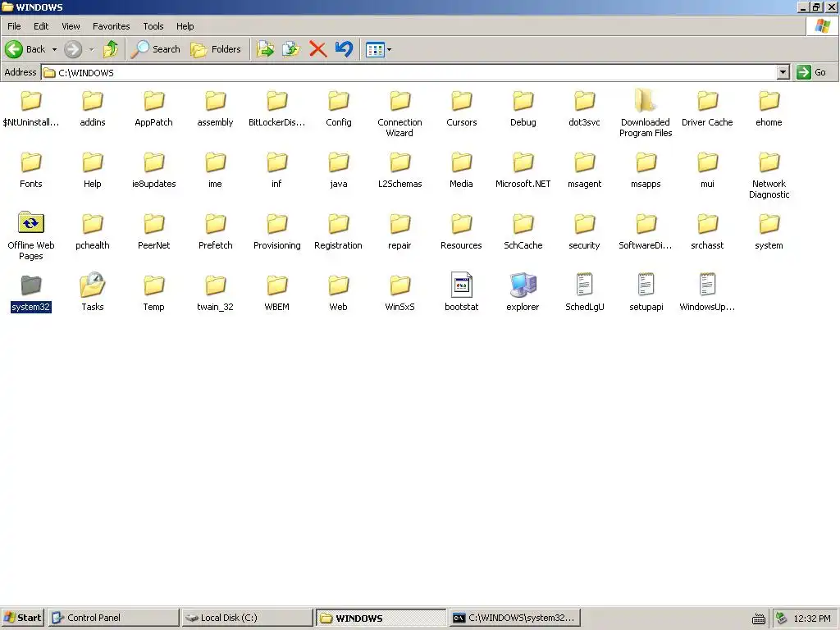Select the Network Diagnostic folder icon

[769, 162]
